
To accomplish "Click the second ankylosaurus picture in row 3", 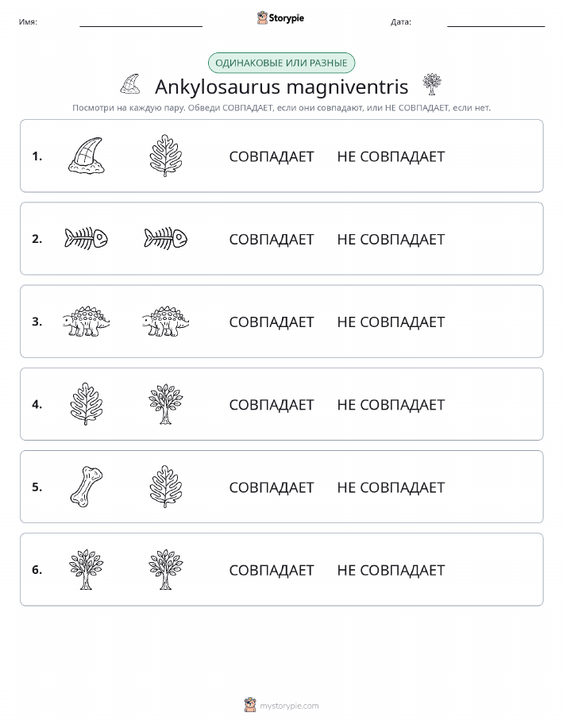I will point(166,322).
